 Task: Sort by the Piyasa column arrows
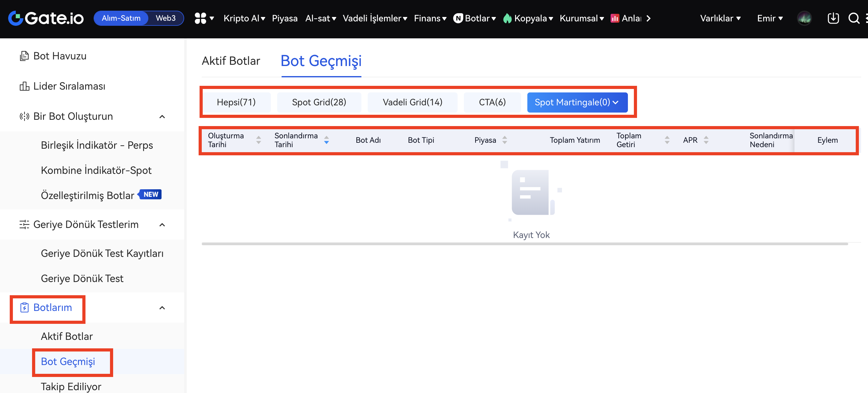point(504,140)
